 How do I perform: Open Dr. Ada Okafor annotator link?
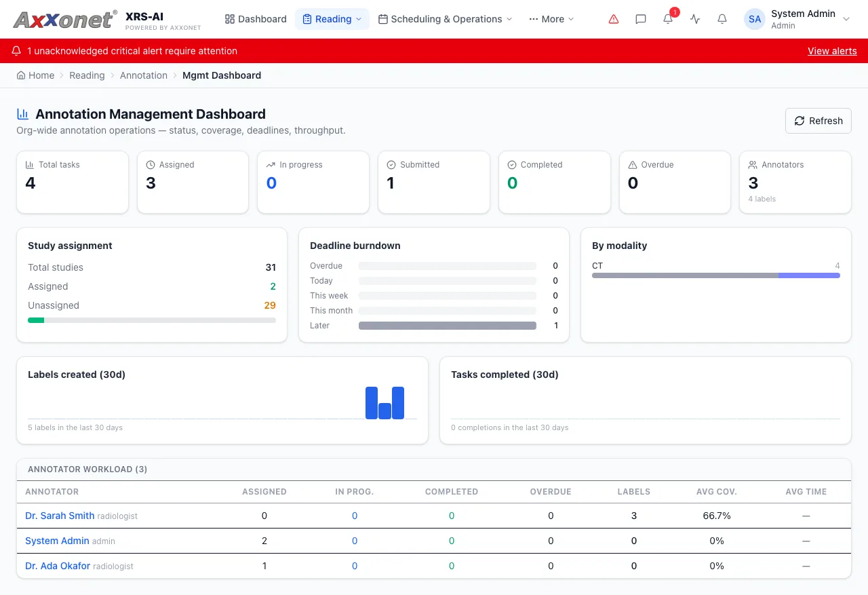pyautogui.click(x=58, y=566)
